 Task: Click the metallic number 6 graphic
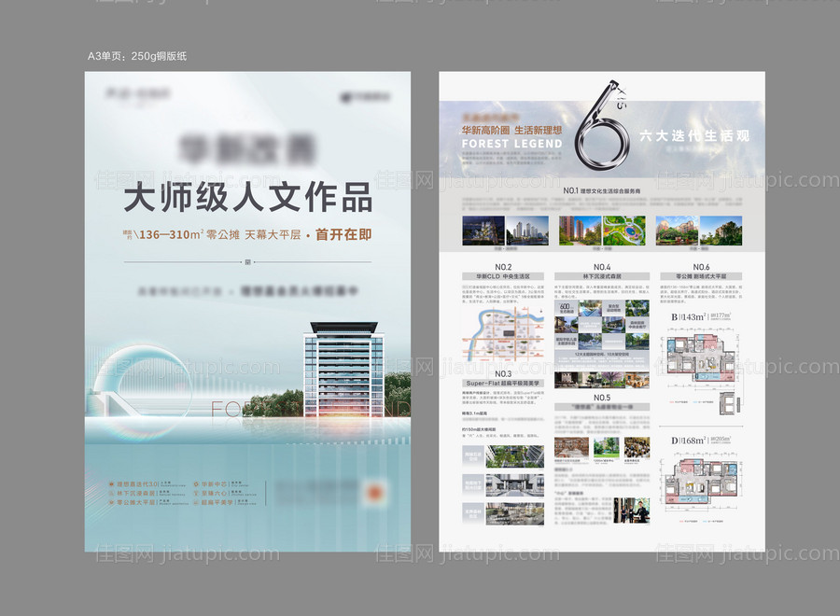pyautogui.click(x=602, y=140)
